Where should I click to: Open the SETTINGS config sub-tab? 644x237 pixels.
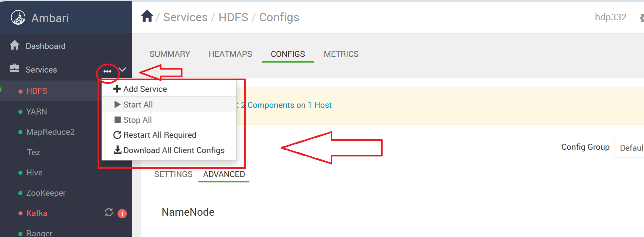173,174
